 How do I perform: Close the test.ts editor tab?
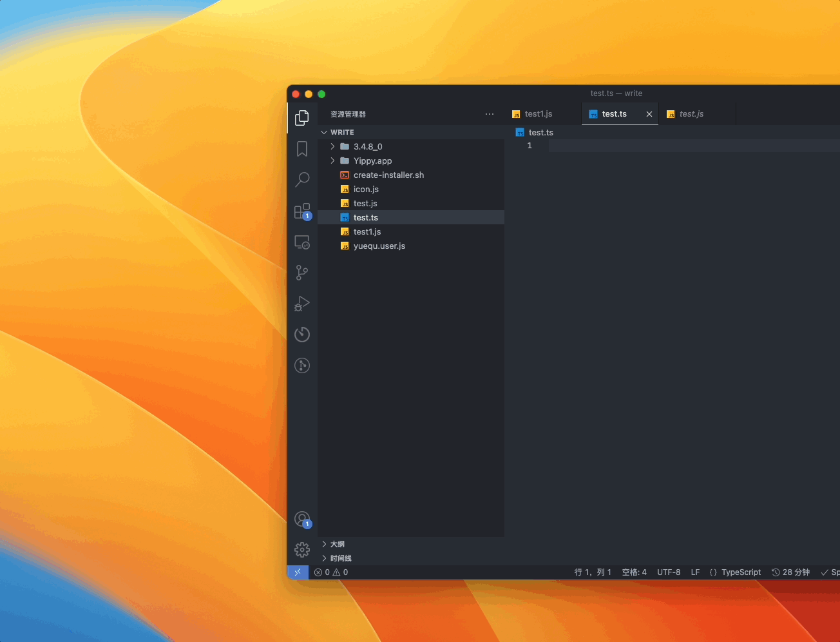(x=649, y=114)
